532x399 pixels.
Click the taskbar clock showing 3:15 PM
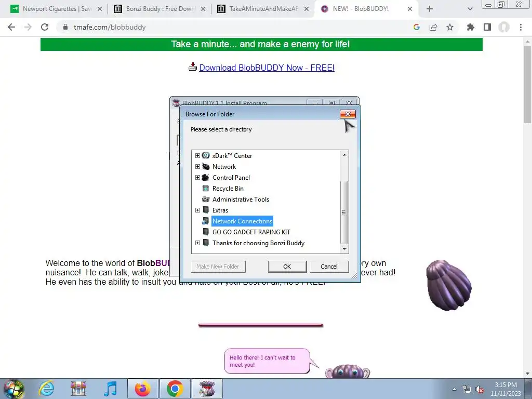[506, 389]
